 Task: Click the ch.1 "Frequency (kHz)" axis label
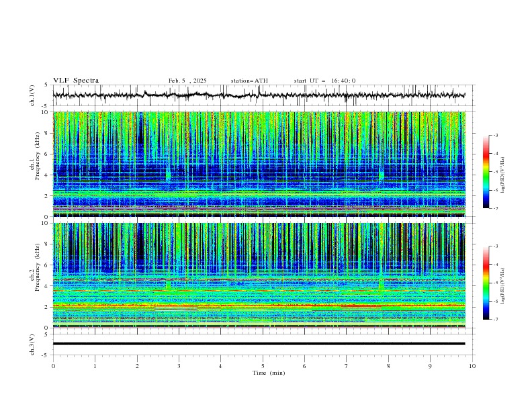[x=38, y=156]
